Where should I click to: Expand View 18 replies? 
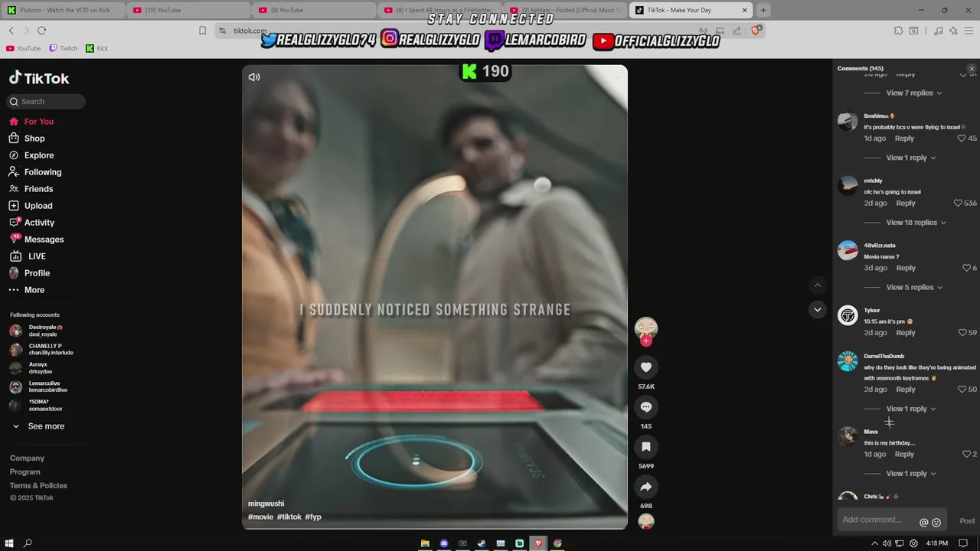point(916,223)
